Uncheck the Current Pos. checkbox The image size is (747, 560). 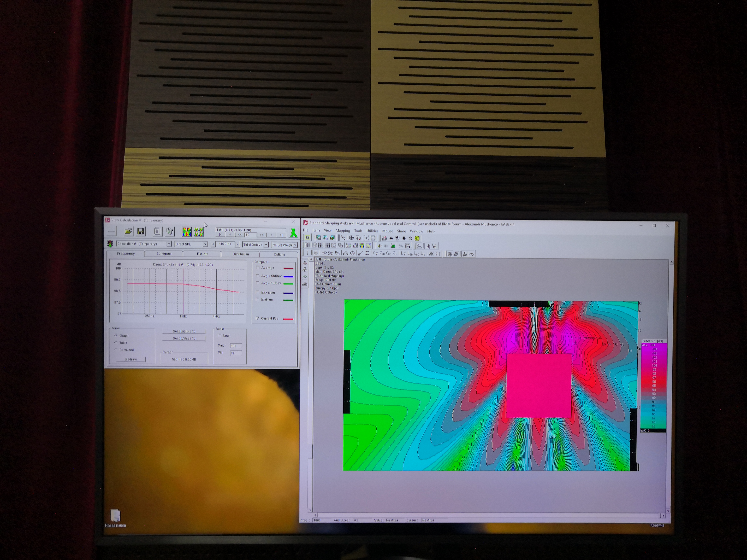click(x=258, y=318)
